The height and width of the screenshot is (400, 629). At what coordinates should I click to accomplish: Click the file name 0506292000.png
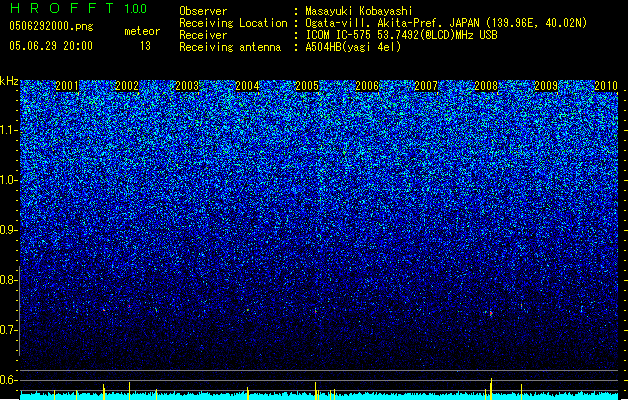pos(51,26)
